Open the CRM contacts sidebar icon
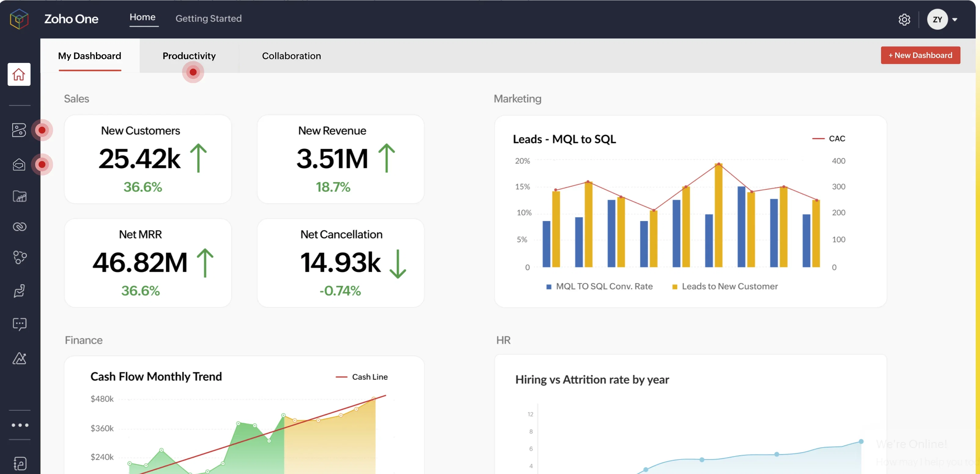The image size is (980, 474). click(19, 130)
